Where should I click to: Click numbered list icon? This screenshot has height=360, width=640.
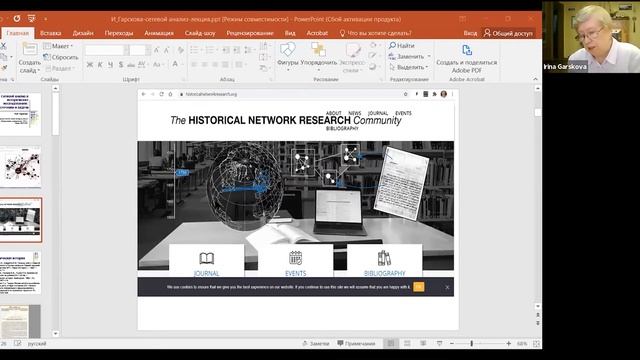pos(211,50)
